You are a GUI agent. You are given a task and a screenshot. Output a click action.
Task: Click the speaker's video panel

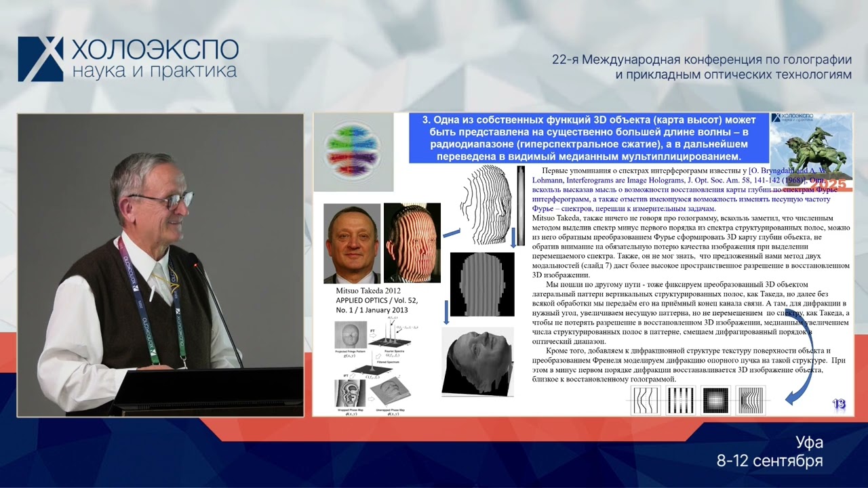click(x=160, y=265)
